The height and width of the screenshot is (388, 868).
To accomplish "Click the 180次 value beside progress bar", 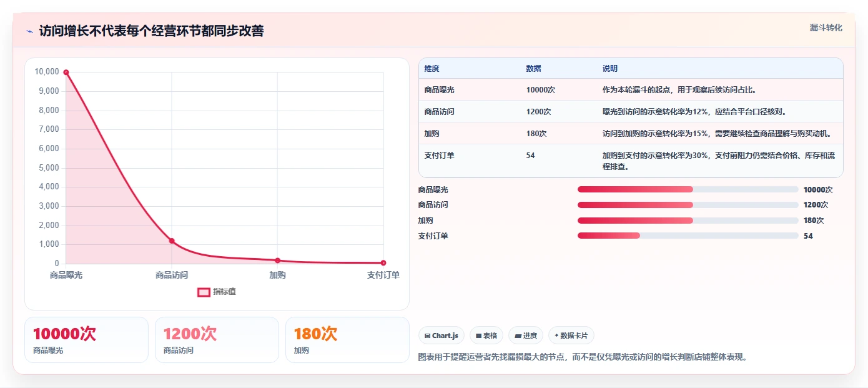I will coord(814,221).
